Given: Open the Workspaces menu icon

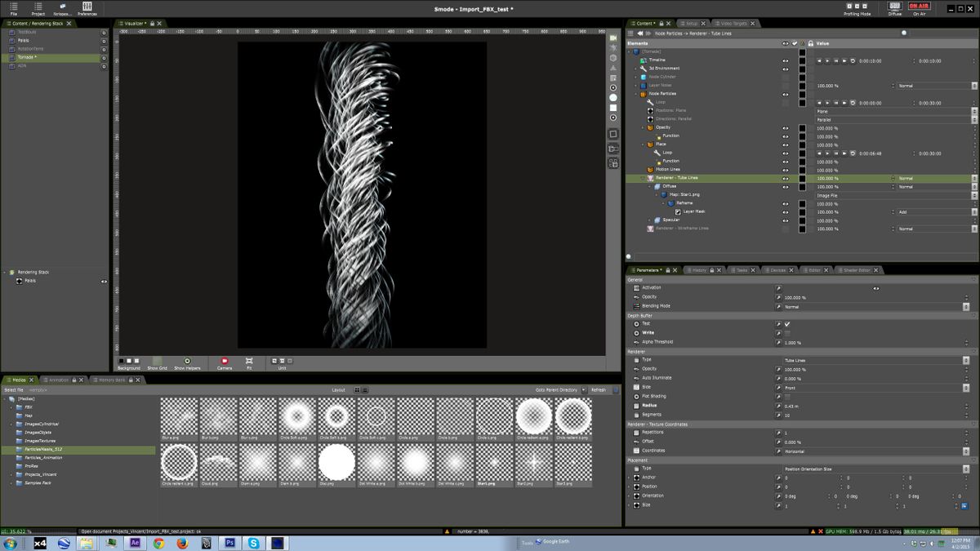Looking at the screenshot, I should point(63,7).
